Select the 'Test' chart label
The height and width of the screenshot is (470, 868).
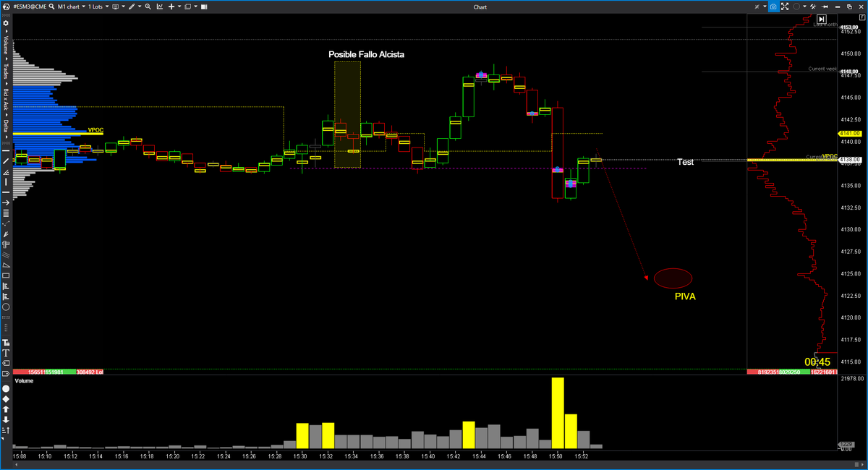[685, 162]
